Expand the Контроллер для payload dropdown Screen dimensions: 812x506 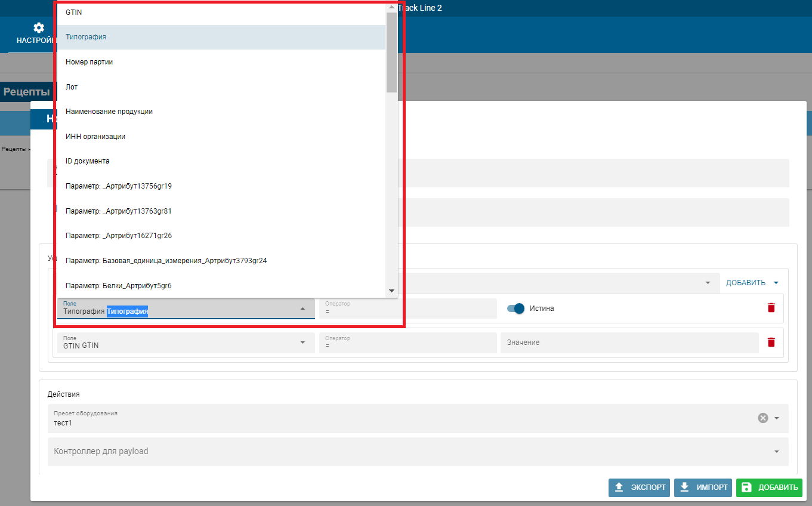pos(776,452)
